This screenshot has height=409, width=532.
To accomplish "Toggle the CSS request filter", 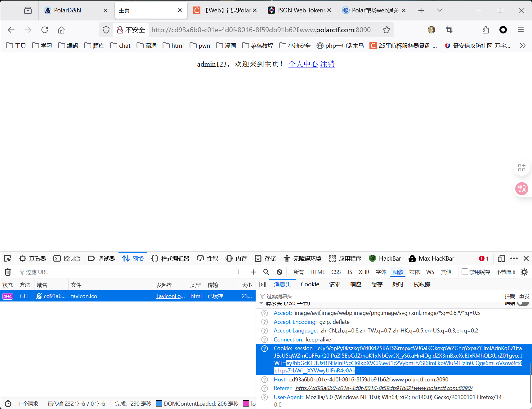I will pos(336,272).
